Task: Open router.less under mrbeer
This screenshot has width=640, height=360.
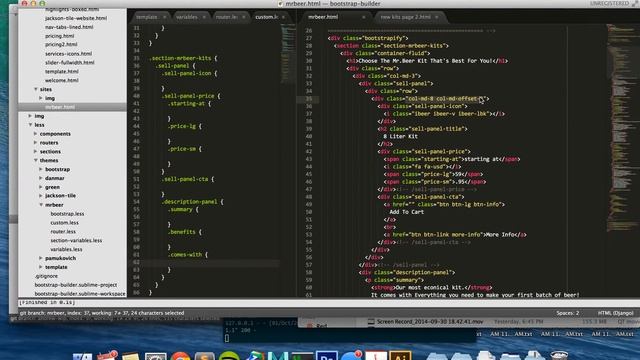Action: tap(63, 231)
